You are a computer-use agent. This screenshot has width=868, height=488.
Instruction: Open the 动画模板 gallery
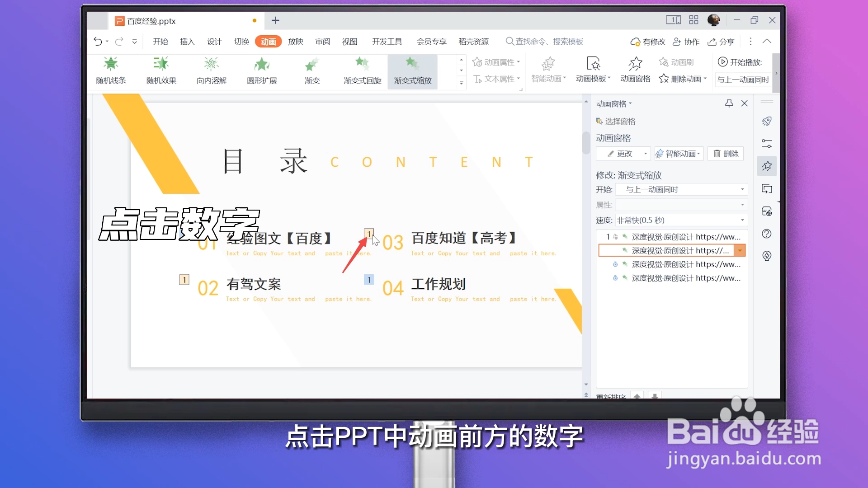click(593, 70)
